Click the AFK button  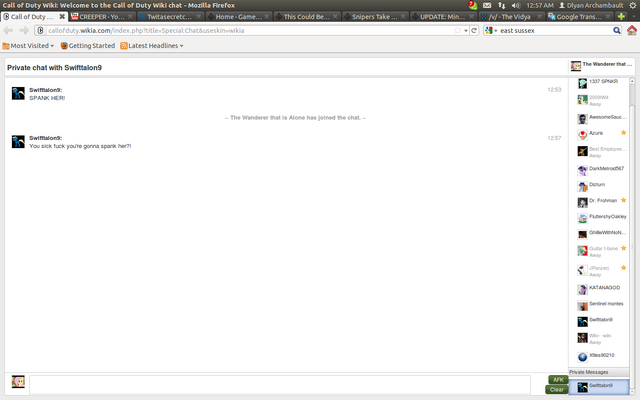(x=558, y=380)
